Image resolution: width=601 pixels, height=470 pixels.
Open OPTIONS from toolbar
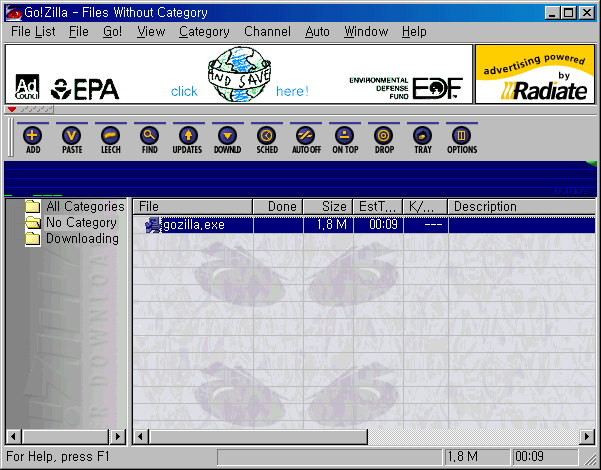click(x=461, y=136)
